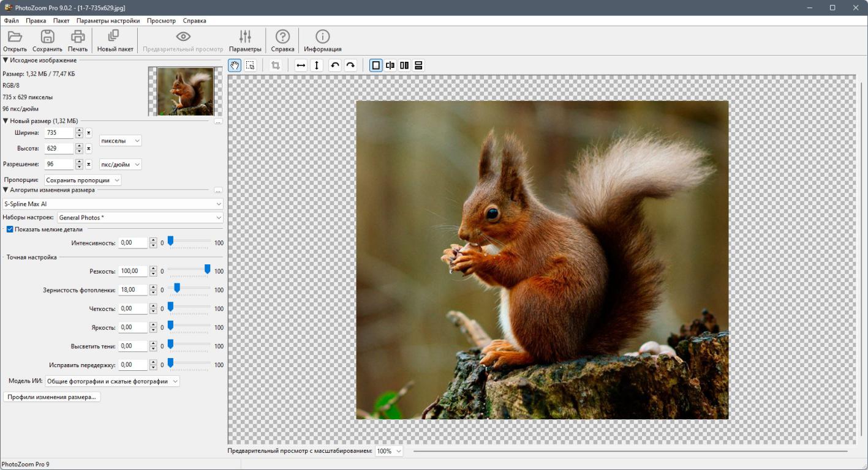Image resolution: width=868 pixels, height=470 pixels.
Task: Click the Print icon
Action: coord(78,37)
